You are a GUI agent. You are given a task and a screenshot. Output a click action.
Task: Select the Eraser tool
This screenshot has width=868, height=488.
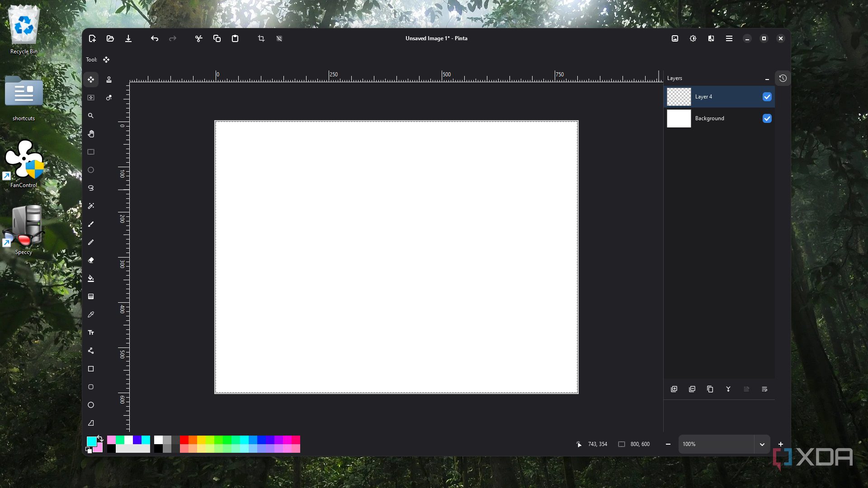coord(91,260)
